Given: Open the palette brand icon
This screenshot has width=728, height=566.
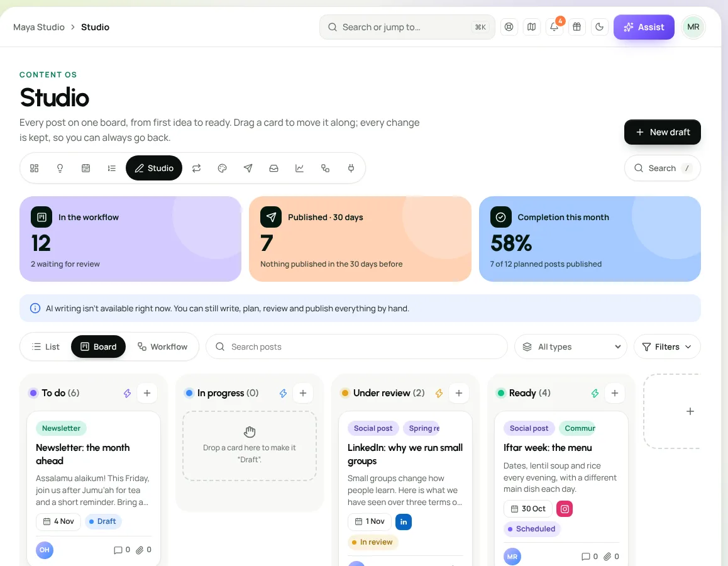Looking at the screenshot, I should point(223,168).
